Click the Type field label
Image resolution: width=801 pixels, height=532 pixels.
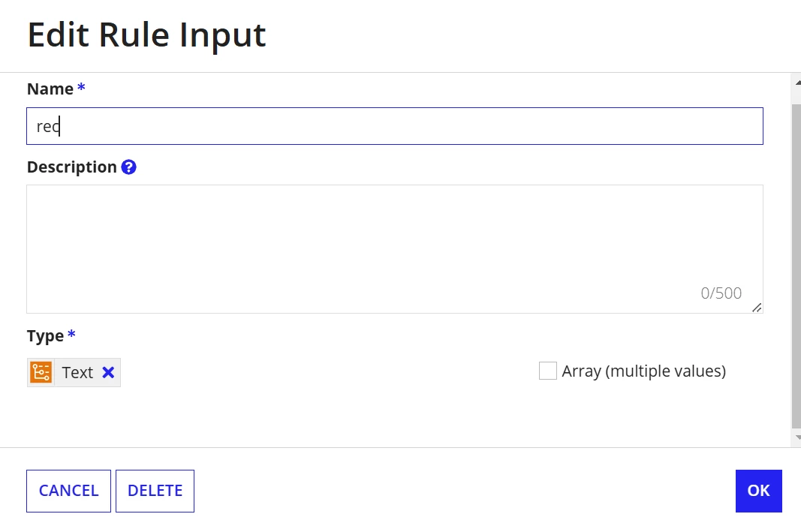(46, 336)
